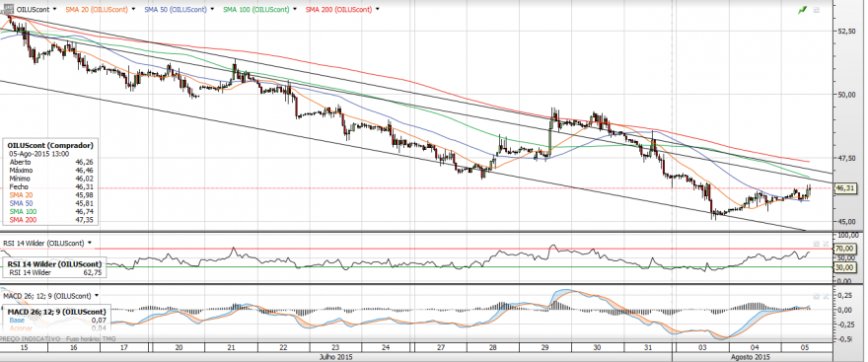Screen dimensions: 868x362
Task: Click the Julho 2015 month label
Action: click(335, 358)
